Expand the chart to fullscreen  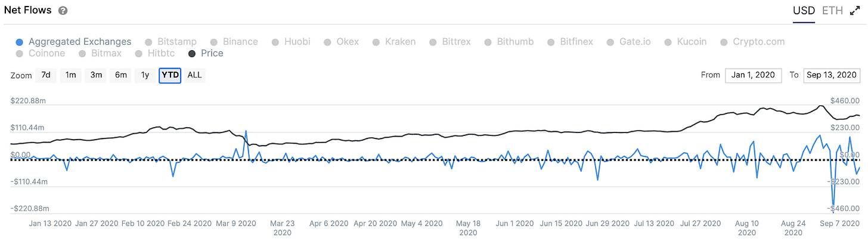click(854, 11)
